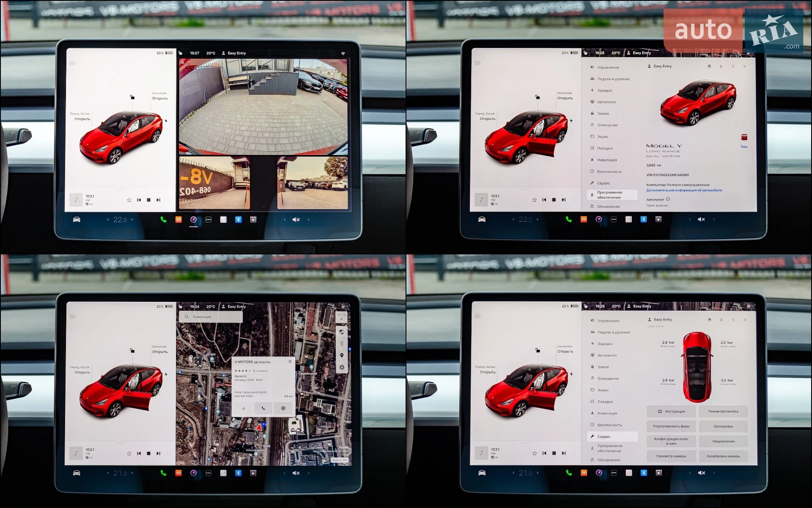
Task: Tap camera app icon on camera view screen
Action: click(x=193, y=219)
